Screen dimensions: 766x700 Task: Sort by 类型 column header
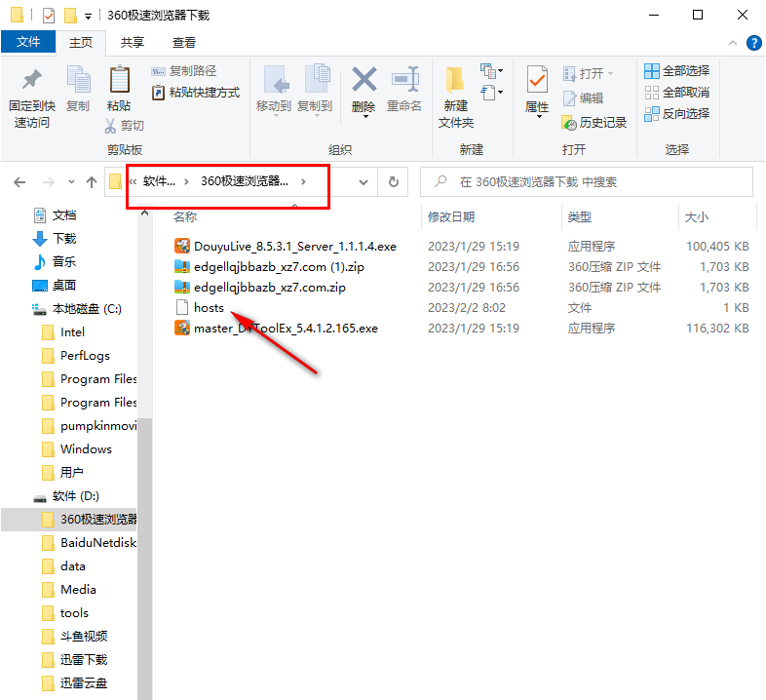point(580,217)
